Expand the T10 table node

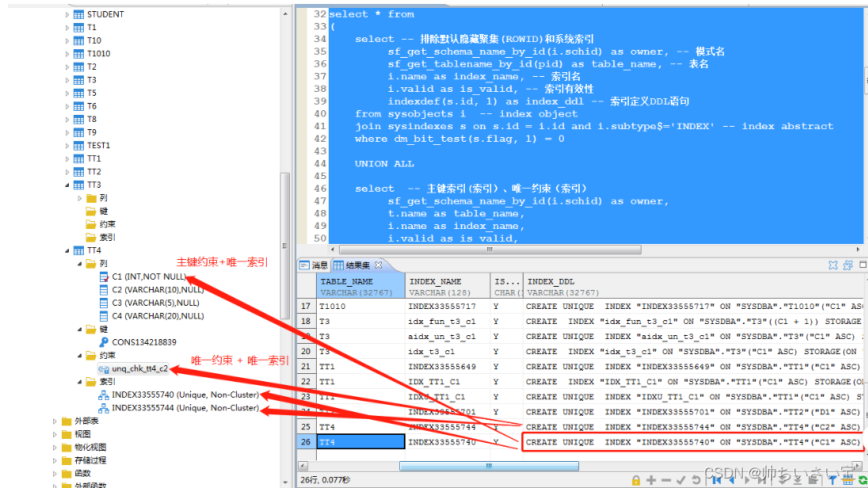click(67, 40)
